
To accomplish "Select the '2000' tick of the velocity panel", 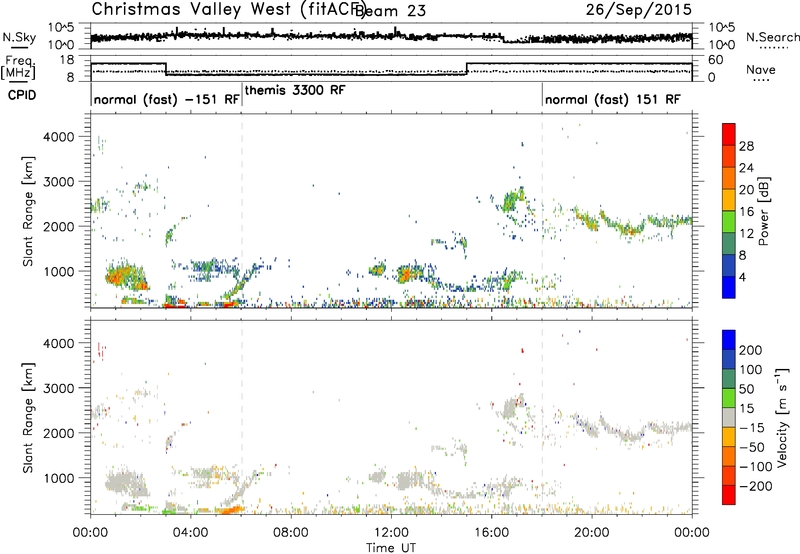I will [x=58, y=433].
